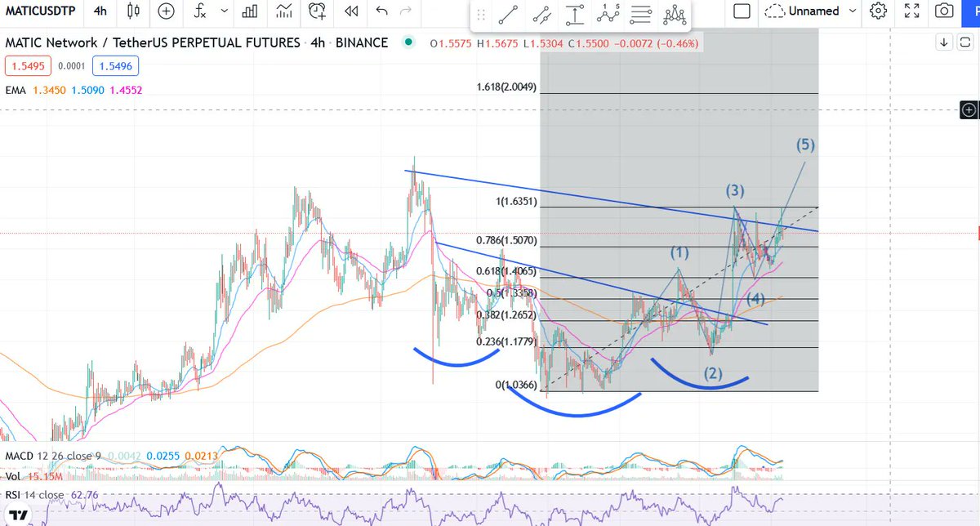Open the candlestick chart style selector
Image resolution: width=980 pixels, height=526 pixels.
coord(135,11)
